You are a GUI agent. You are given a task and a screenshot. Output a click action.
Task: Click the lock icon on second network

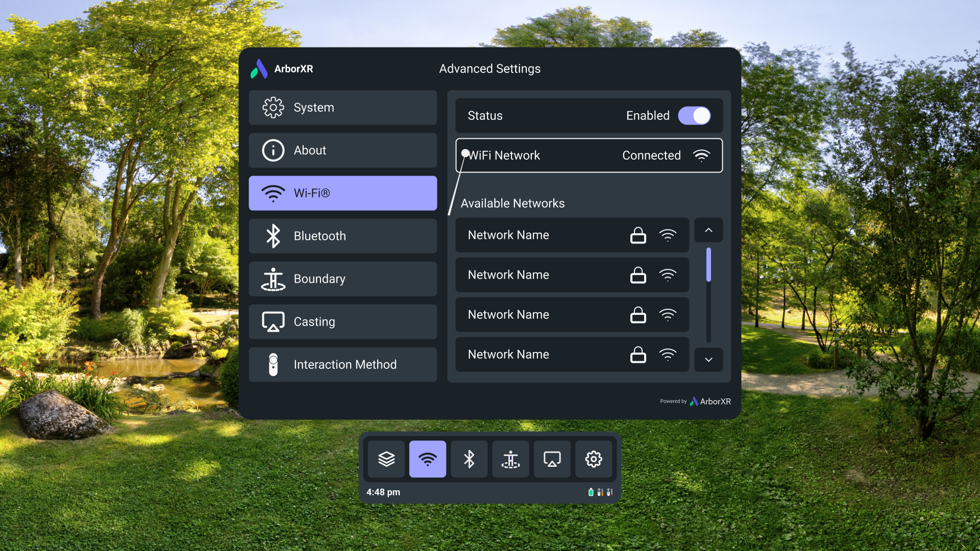coord(638,275)
